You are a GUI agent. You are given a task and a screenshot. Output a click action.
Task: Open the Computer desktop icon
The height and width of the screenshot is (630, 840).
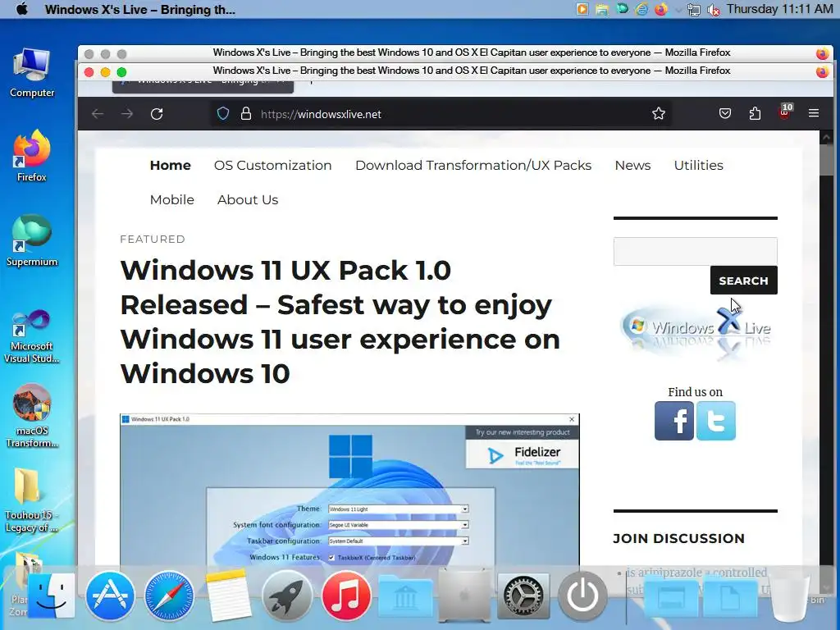[32, 73]
